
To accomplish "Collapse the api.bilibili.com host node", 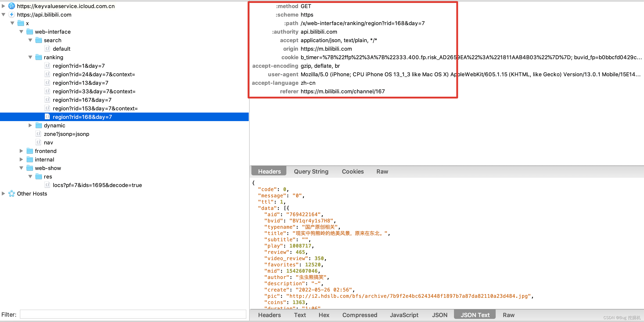I will pyautogui.click(x=3, y=15).
